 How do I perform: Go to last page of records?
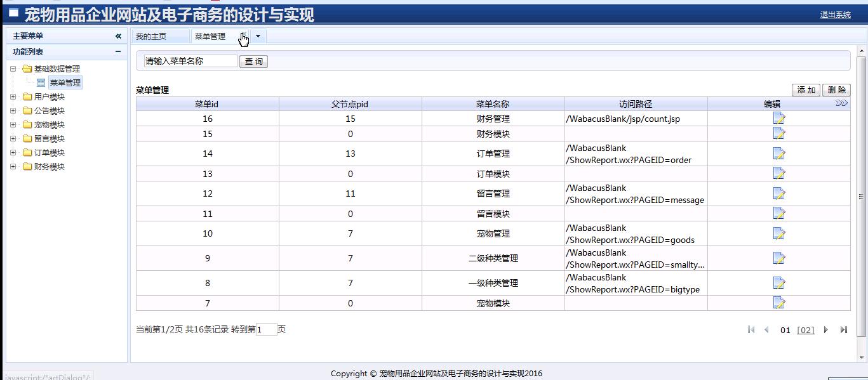(843, 329)
